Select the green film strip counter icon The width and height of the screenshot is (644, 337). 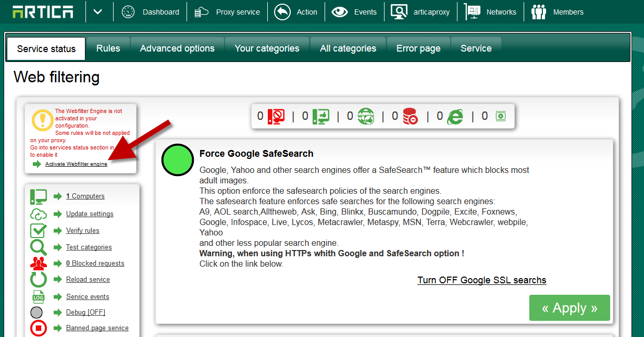tap(501, 116)
